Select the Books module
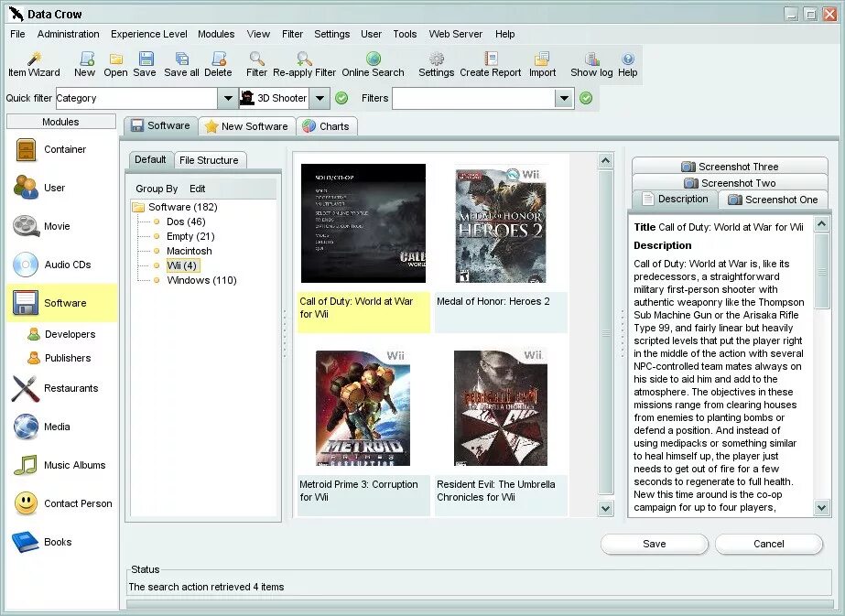Viewport: 845px width, 616px height. click(x=59, y=542)
